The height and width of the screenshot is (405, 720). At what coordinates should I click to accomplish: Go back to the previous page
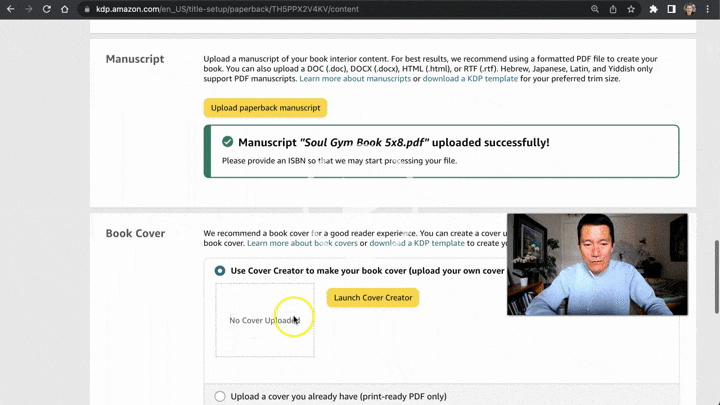11,9
